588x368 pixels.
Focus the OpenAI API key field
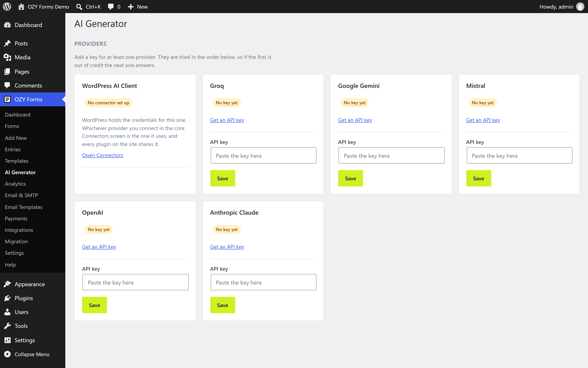136,282
